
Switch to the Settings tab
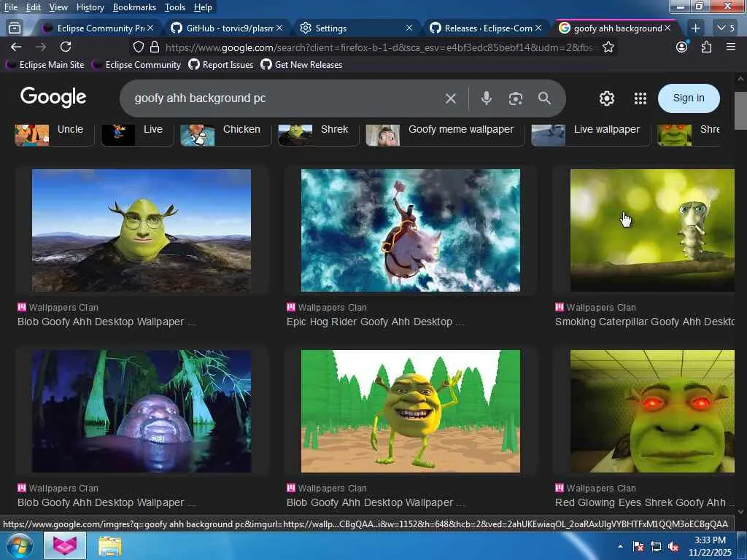352,28
